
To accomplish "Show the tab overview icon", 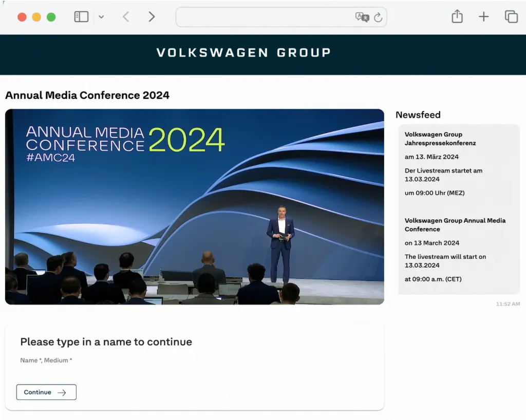I will pyautogui.click(x=511, y=17).
